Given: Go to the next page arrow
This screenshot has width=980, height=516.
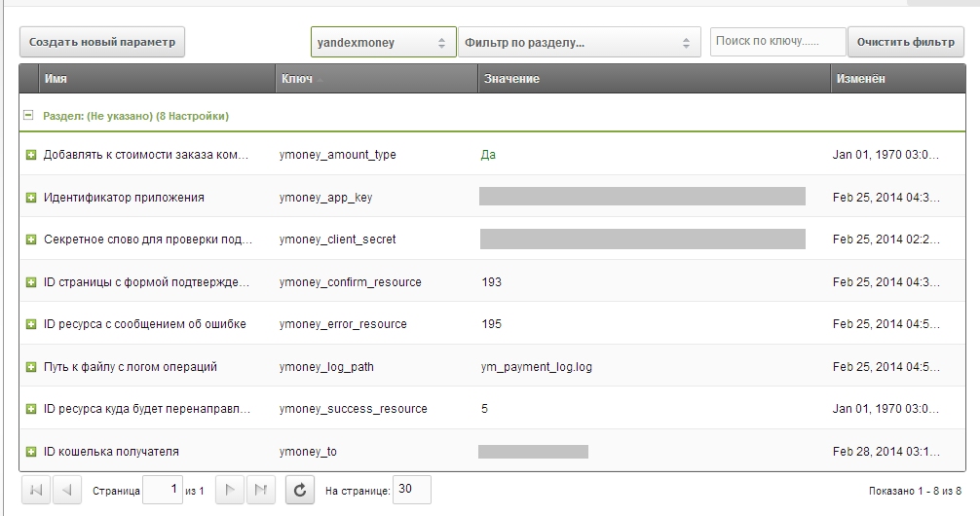Looking at the screenshot, I should [x=229, y=491].
